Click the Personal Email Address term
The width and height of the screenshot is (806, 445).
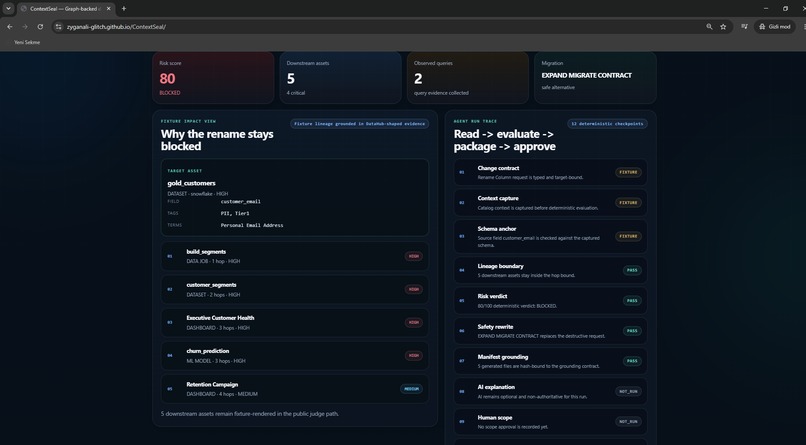tap(252, 225)
